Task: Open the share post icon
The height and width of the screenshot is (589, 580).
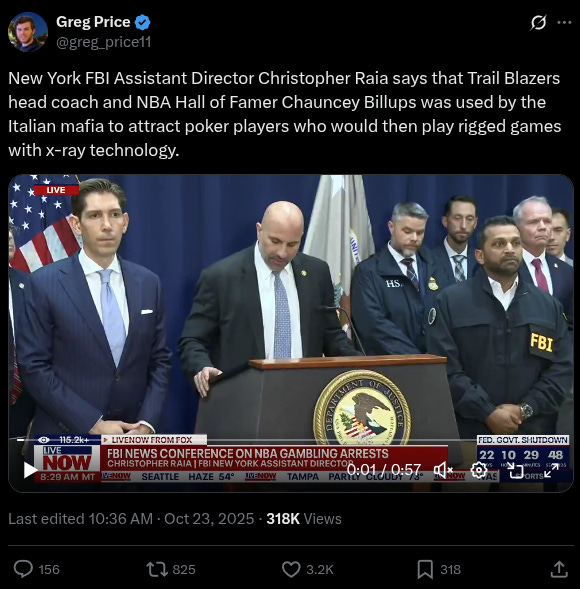Action: (559, 569)
